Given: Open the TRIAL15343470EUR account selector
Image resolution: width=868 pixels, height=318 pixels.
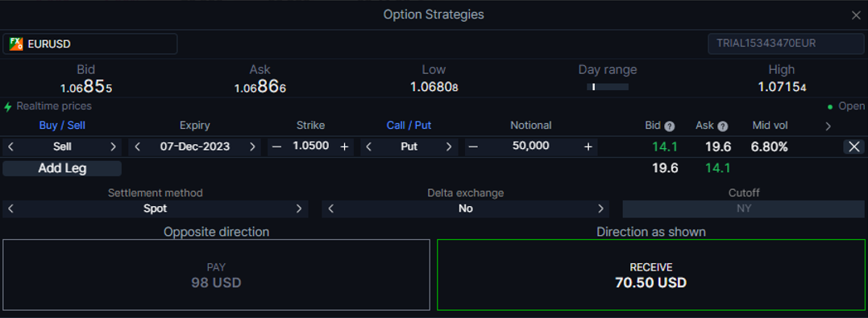Looking at the screenshot, I should tap(786, 43).
